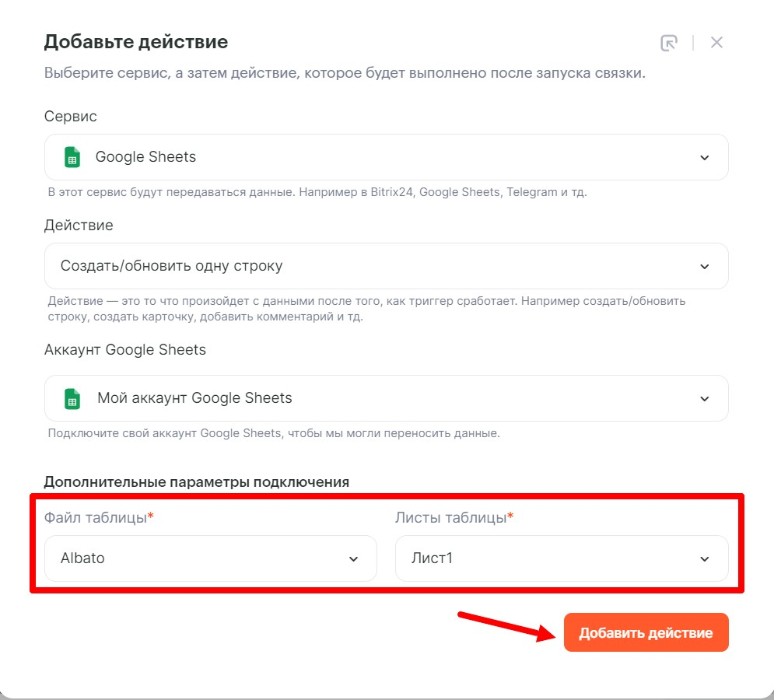Click hint text starting Действие — это то
The width and height of the screenshot is (774, 700).
tap(366, 309)
